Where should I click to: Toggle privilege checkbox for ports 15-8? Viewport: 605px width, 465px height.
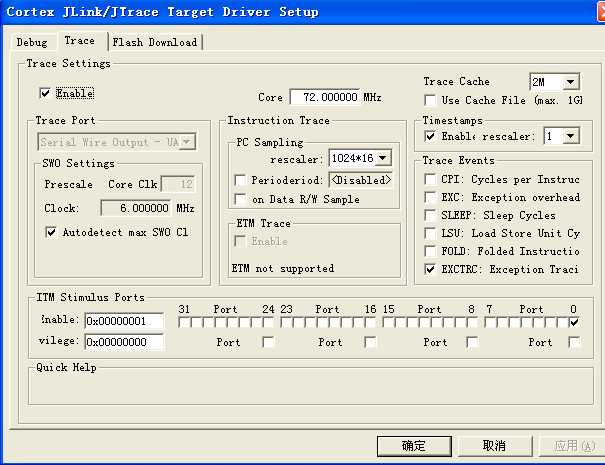[x=472, y=342]
